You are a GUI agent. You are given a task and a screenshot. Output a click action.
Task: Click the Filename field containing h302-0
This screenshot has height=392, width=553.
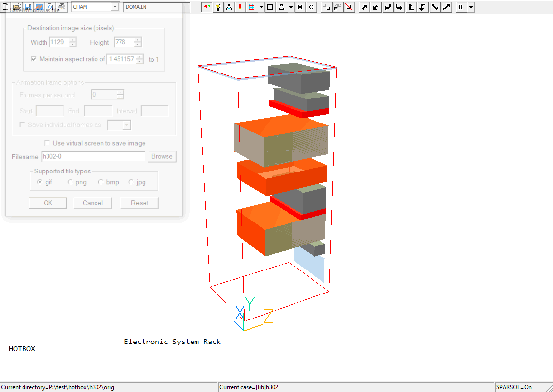coord(93,157)
